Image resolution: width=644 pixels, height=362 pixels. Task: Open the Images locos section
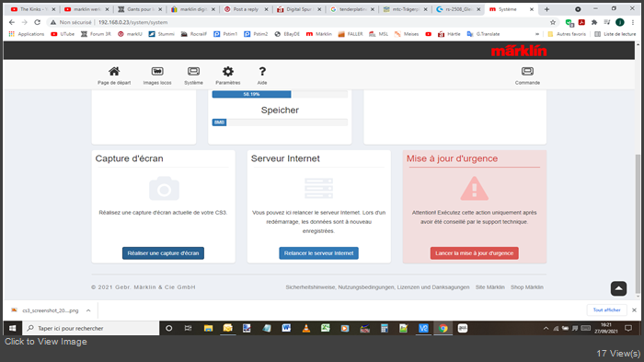(x=157, y=72)
